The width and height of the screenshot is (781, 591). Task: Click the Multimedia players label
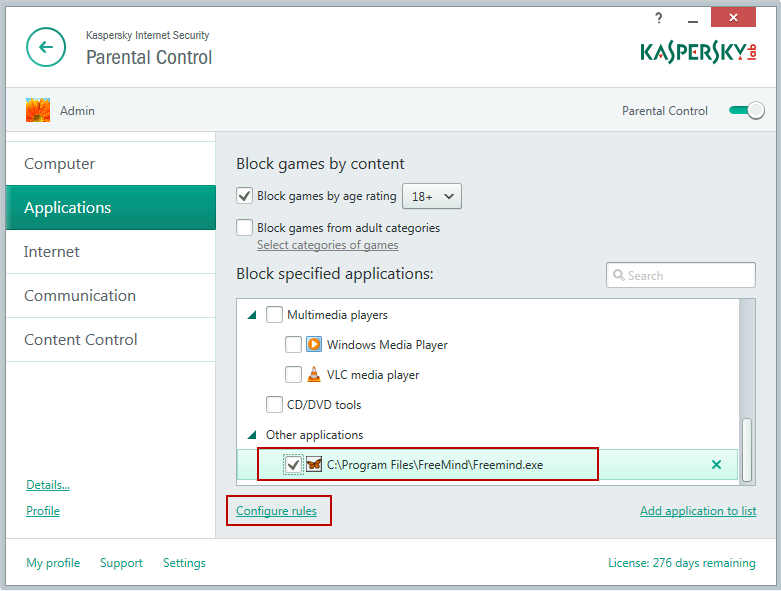[337, 315]
